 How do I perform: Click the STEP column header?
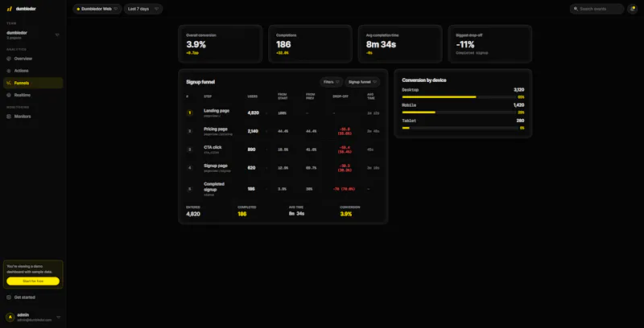coord(207,96)
